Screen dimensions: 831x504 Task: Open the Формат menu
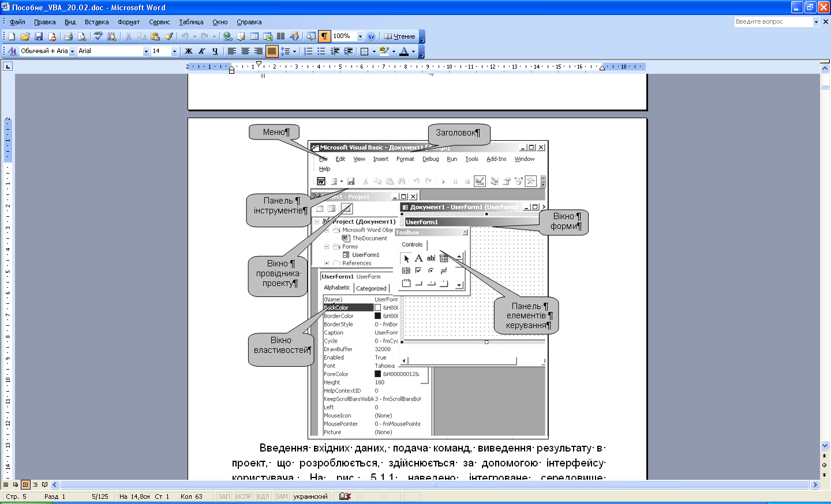[x=129, y=22]
